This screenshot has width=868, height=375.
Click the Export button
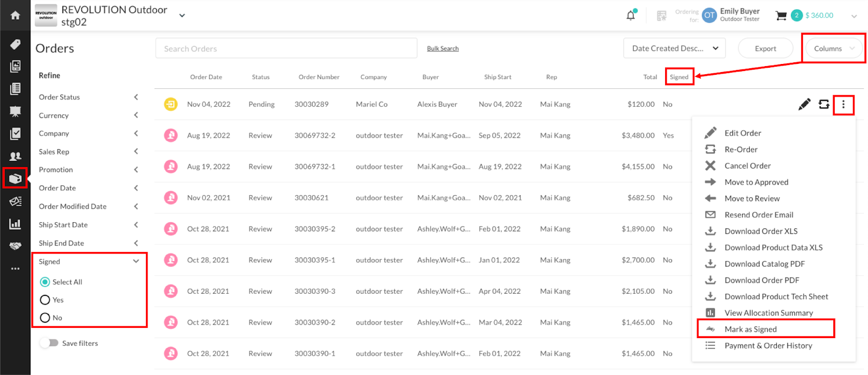[x=765, y=48]
